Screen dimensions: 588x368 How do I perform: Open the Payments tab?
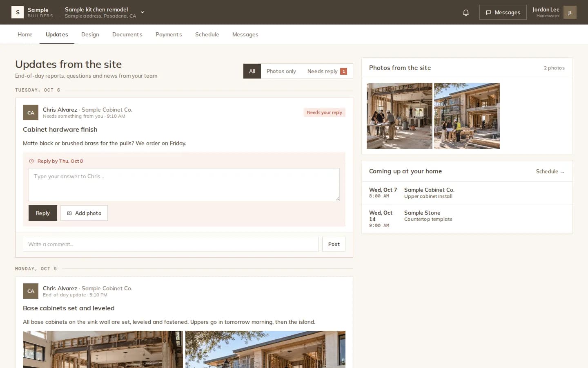[169, 34]
